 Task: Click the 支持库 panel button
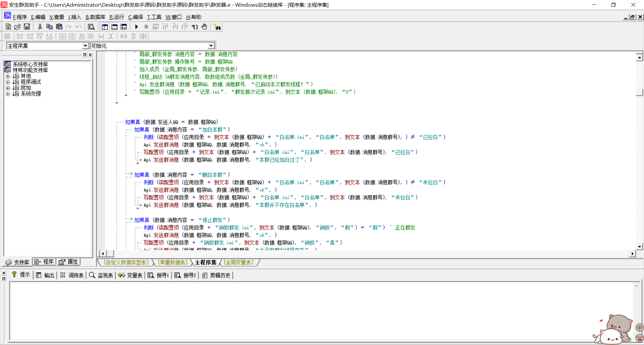[x=18, y=262]
